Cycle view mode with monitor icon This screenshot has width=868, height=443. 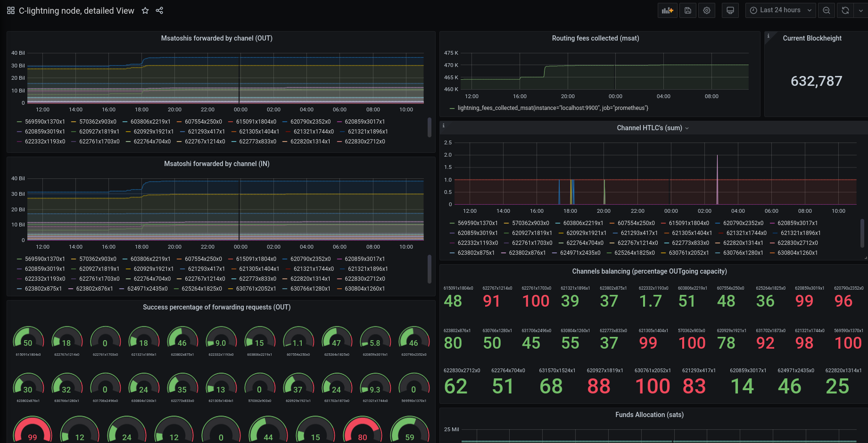pos(730,10)
